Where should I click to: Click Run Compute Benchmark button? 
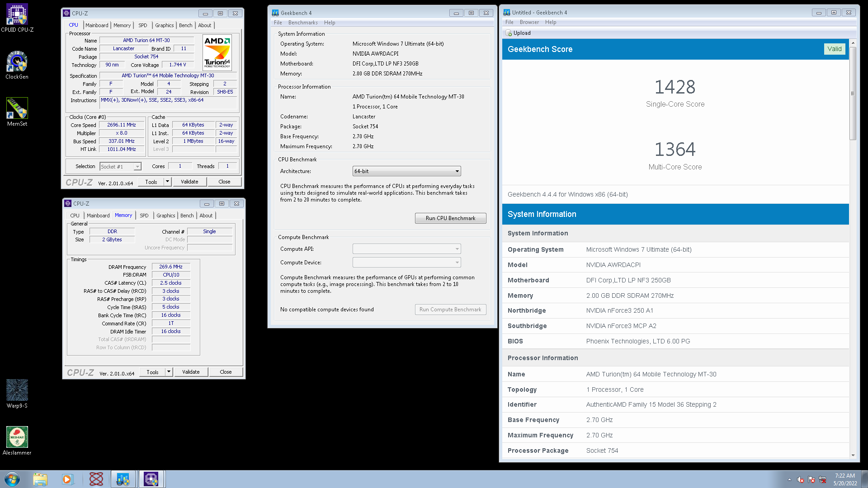(450, 310)
